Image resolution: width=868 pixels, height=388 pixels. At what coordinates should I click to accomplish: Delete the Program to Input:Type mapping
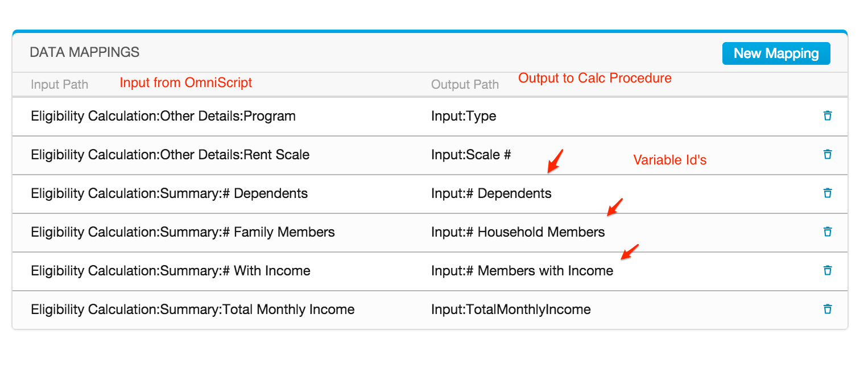coord(828,116)
